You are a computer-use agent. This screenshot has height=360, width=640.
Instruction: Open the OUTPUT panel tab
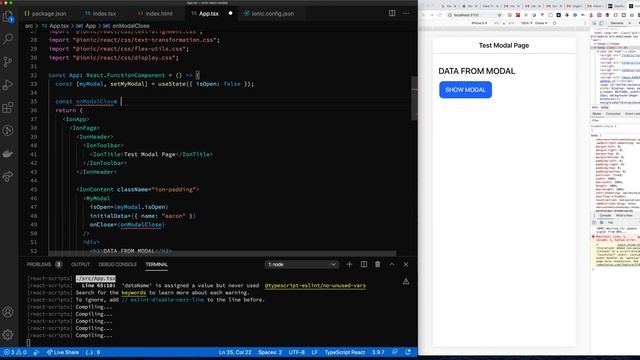[80, 264]
